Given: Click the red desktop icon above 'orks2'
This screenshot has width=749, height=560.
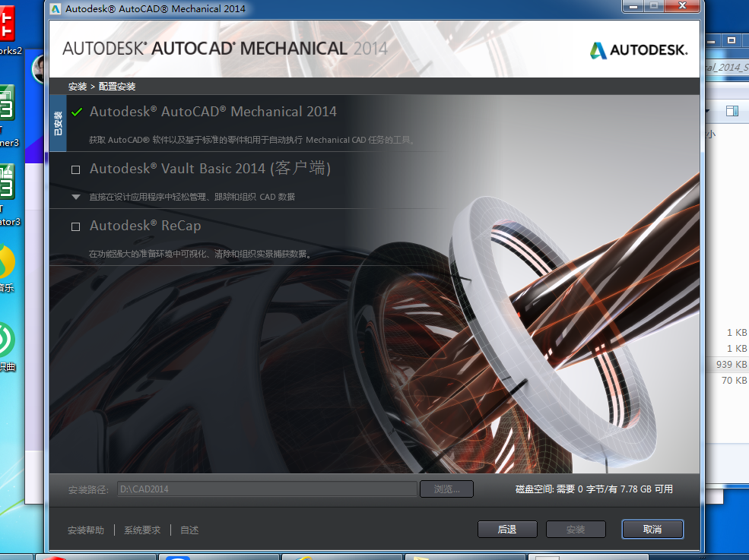Looking at the screenshot, I should [7, 24].
